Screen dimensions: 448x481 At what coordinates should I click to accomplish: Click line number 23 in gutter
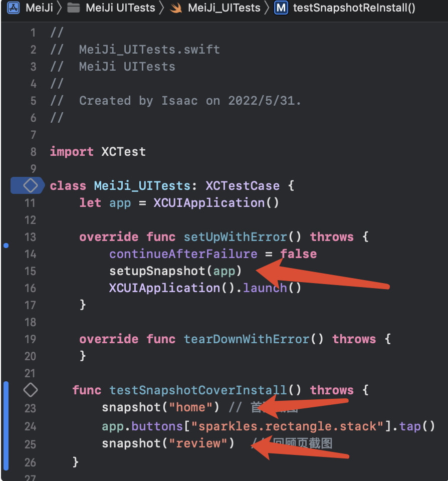[x=31, y=408]
